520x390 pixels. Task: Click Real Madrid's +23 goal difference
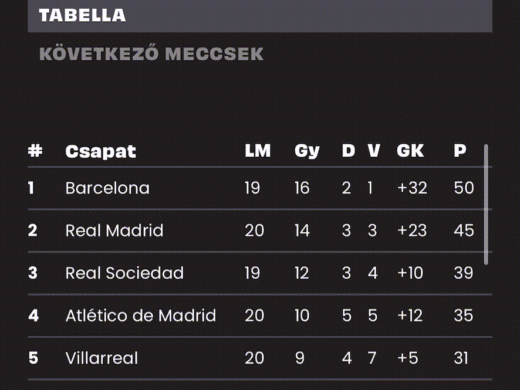click(x=412, y=230)
